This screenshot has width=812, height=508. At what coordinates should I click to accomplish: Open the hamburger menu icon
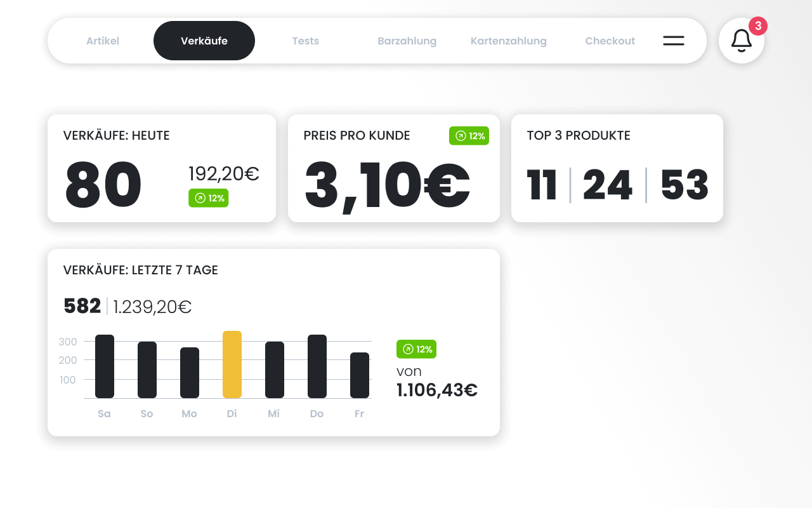(x=673, y=41)
